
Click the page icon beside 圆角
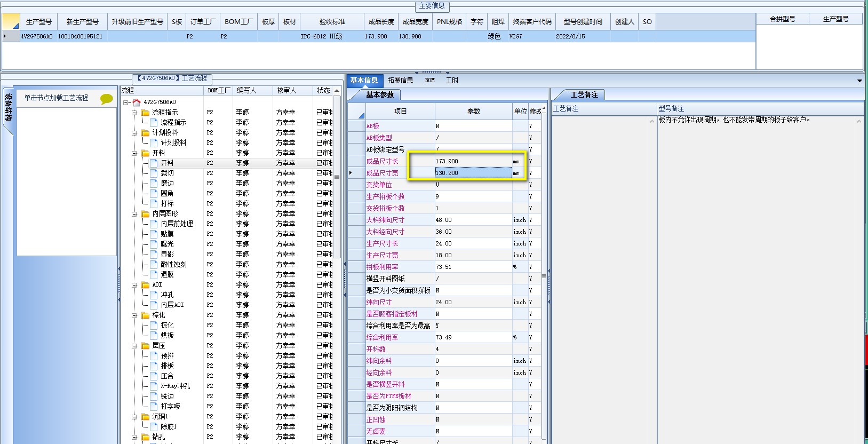click(x=154, y=193)
